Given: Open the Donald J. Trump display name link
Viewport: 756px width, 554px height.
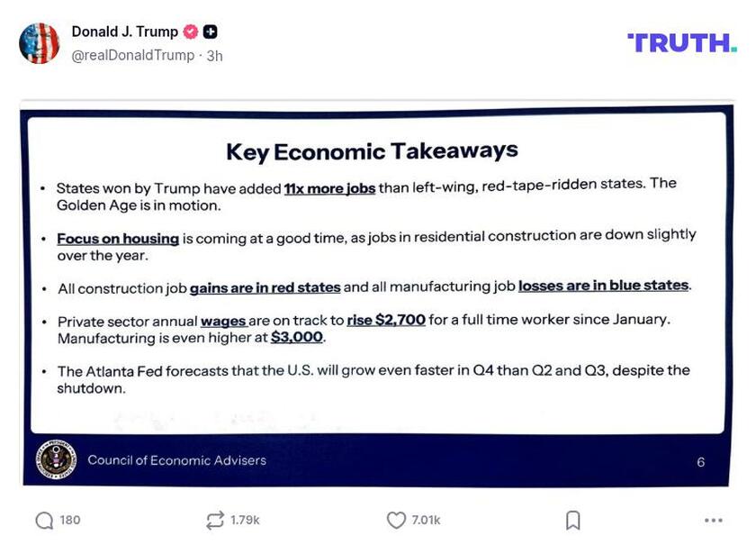Looking at the screenshot, I should pyautogui.click(x=125, y=32).
